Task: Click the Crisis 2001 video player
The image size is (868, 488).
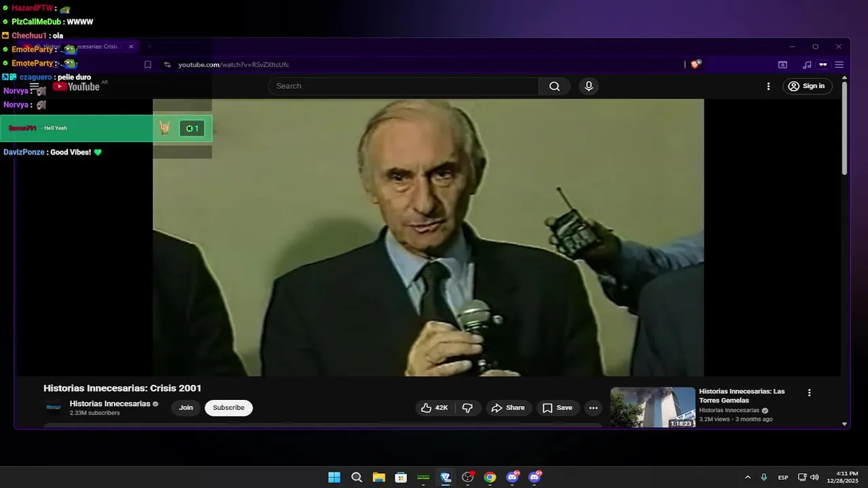Action: click(x=428, y=237)
